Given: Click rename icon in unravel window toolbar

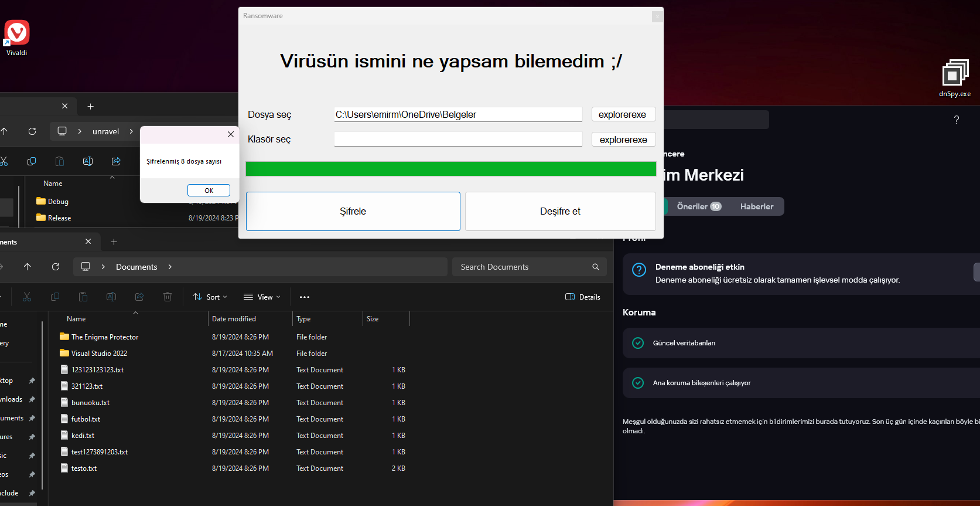Looking at the screenshot, I should (88, 161).
